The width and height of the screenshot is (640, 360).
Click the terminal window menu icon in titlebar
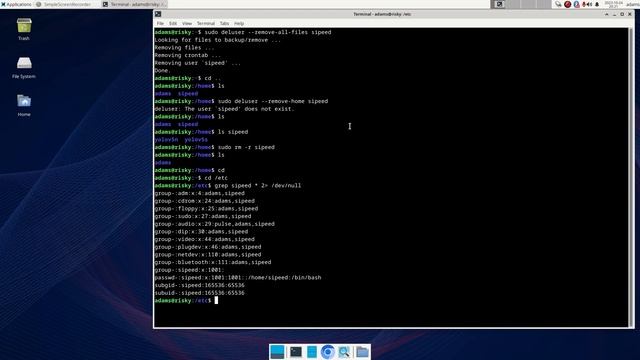(158, 14)
